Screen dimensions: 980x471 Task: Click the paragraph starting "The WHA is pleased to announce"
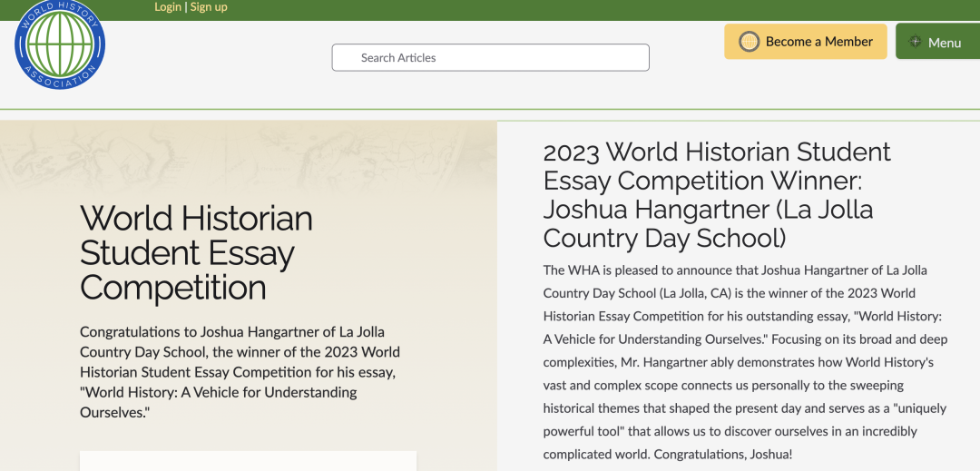(x=745, y=362)
